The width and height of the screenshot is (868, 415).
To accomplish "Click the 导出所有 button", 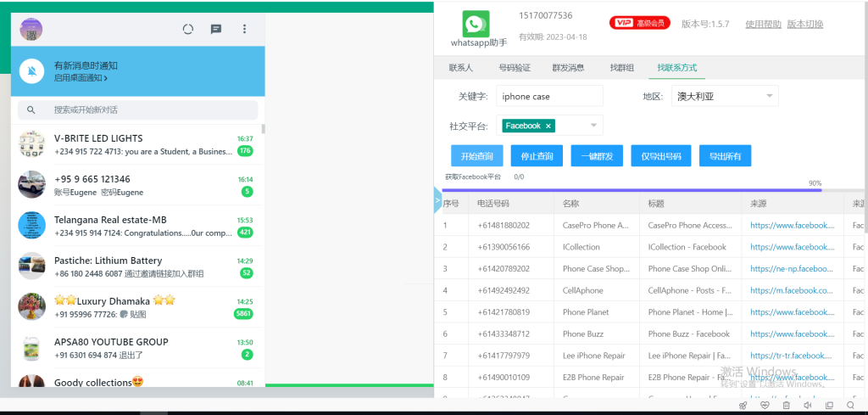I will tap(725, 156).
